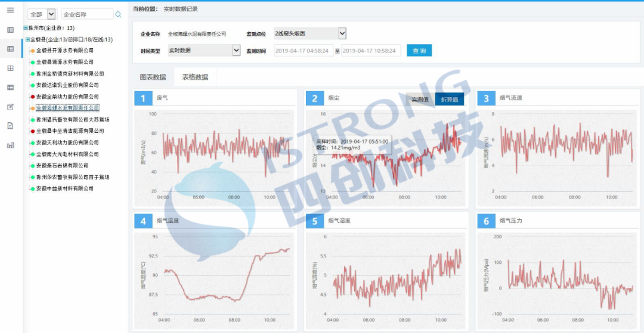
Task: Select 全椒县中圣清洁能源有限公司 in the tree
Action: pyautogui.click(x=70, y=131)
